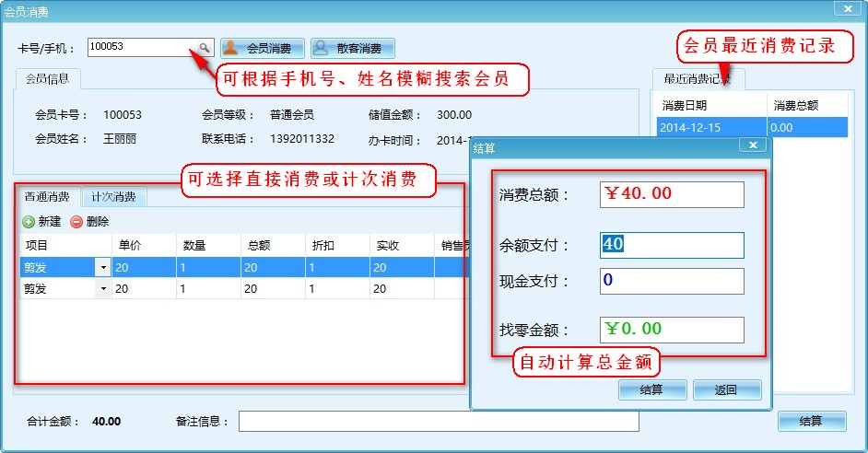This screenshot has width=868, height=453.
Task: Click the red 删除 delete item icon
Action: click(76, 222)
